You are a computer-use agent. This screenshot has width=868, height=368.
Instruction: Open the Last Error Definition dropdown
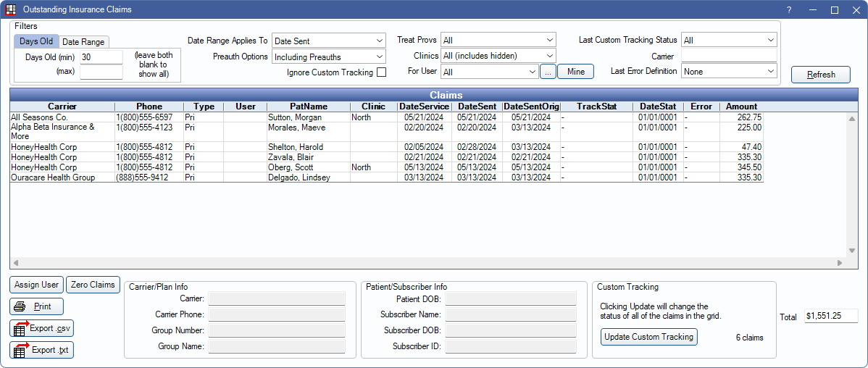point(729,72)
